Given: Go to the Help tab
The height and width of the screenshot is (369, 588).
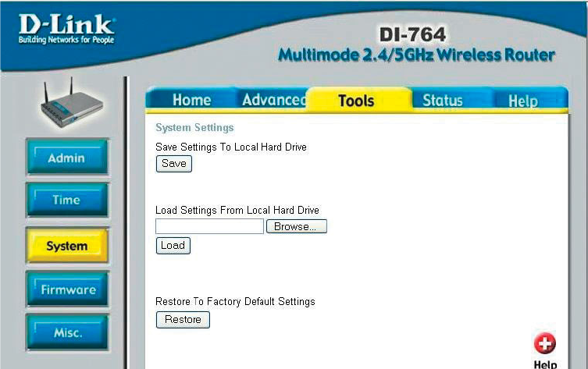Looking at the screenshot, I should pos(523,101).
